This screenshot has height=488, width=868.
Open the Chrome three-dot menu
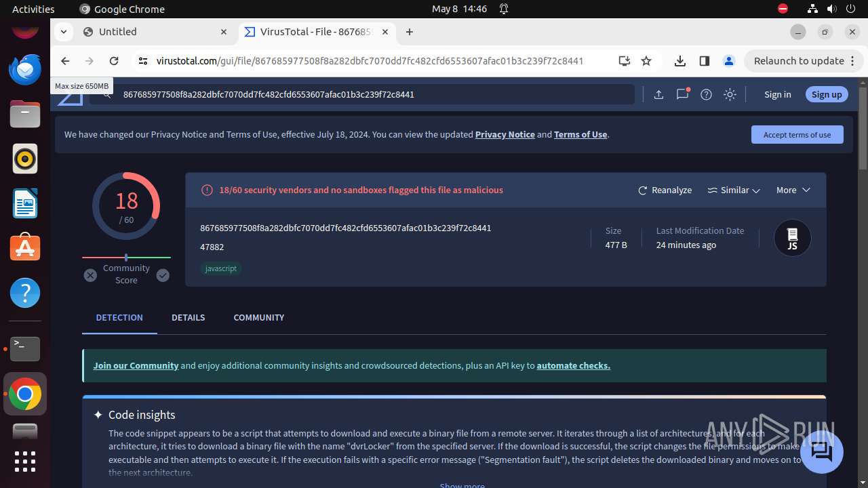click(853, 61)
